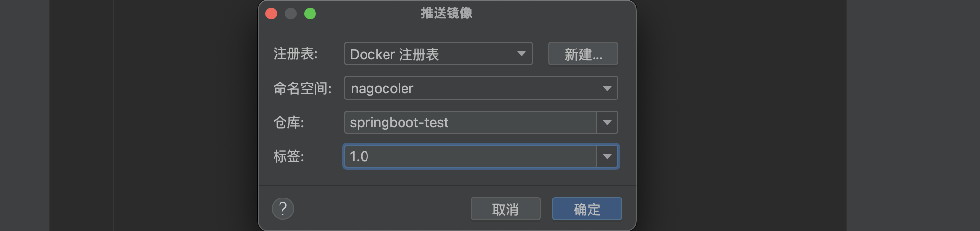
Task: Click the arrow on the 仓库 combo box
Action: pos(607,122)
